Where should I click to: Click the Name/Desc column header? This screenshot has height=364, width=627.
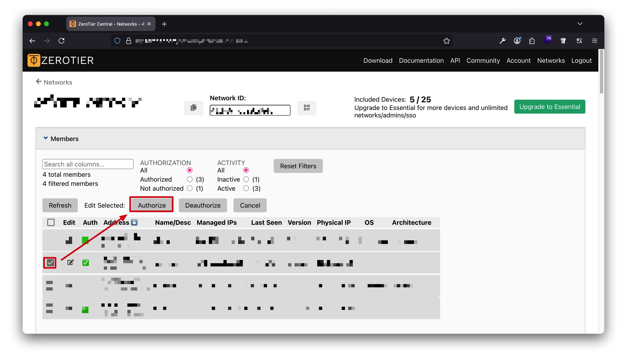pyautogui.click(x=173, y=222)
